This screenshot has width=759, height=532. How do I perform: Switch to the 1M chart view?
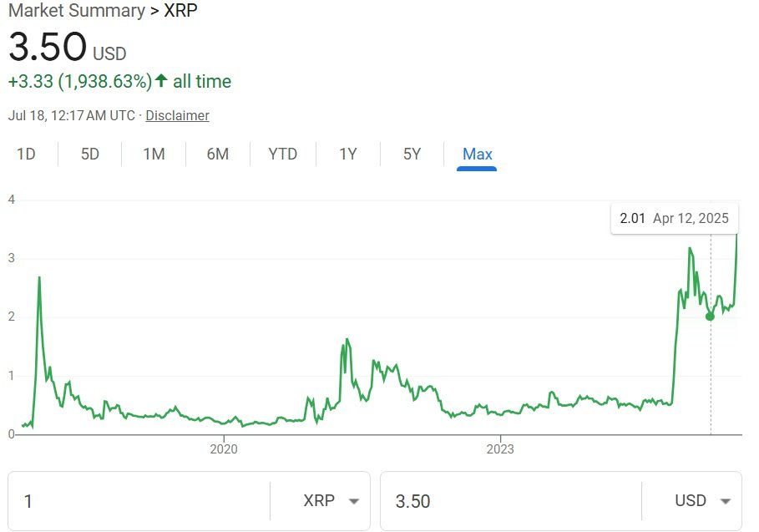tap(154, 154)
